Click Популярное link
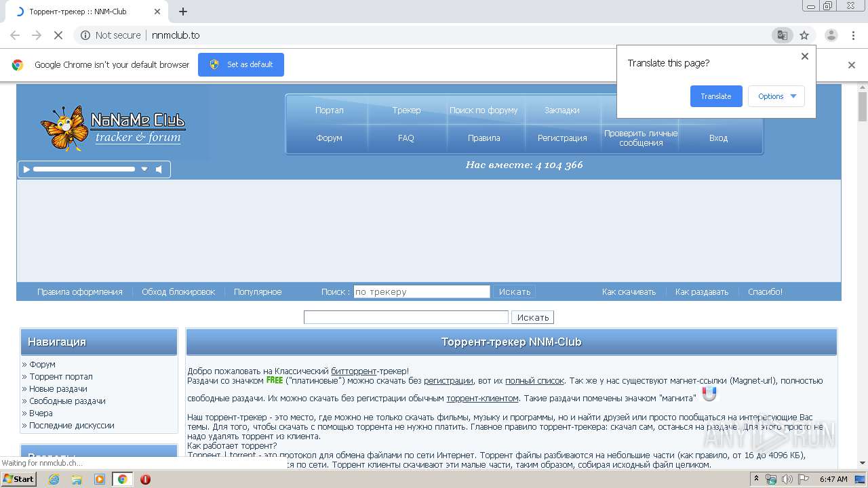This screenshot has height=488, width=868. click(x=258, y=292)
